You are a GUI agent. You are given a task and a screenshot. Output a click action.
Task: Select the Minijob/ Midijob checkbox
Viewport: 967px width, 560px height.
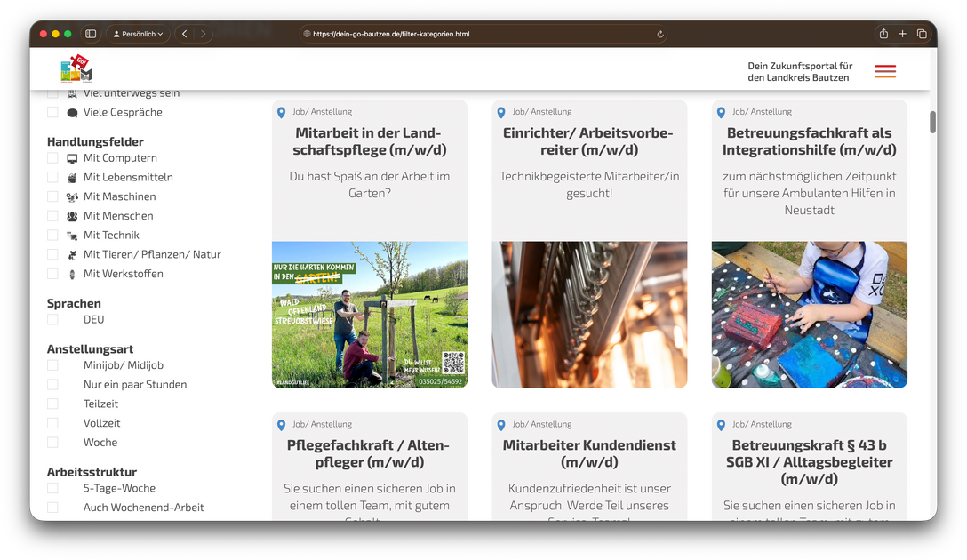click(52, 365)
